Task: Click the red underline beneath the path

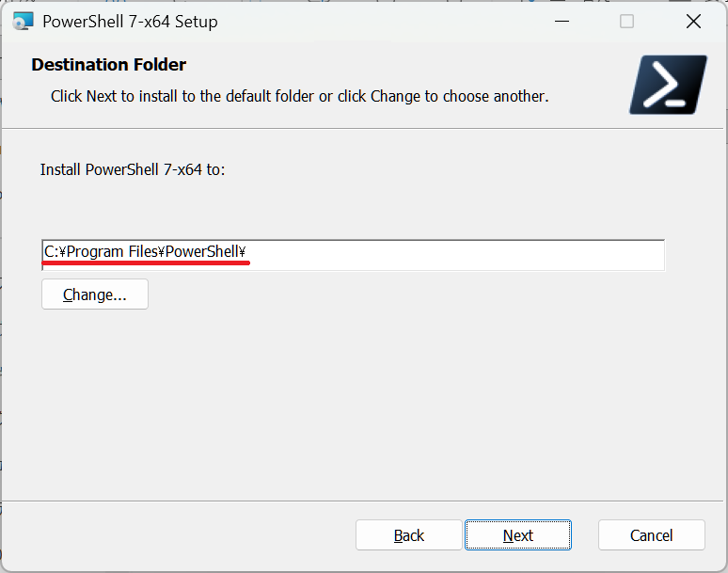Action: (x=146, y=264)
